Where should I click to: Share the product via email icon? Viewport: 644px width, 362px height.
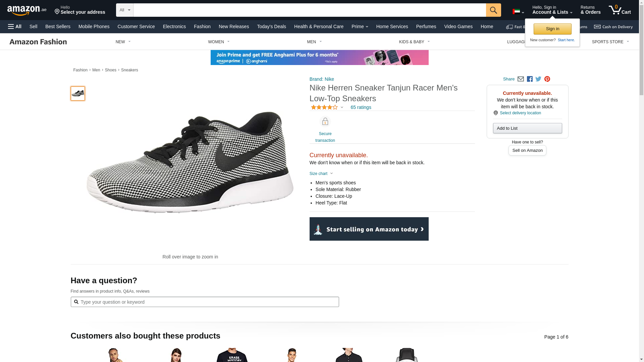coord(521,79)
